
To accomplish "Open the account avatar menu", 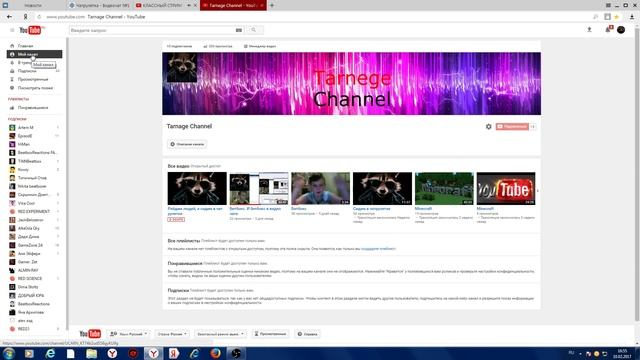I will point(621,30).
